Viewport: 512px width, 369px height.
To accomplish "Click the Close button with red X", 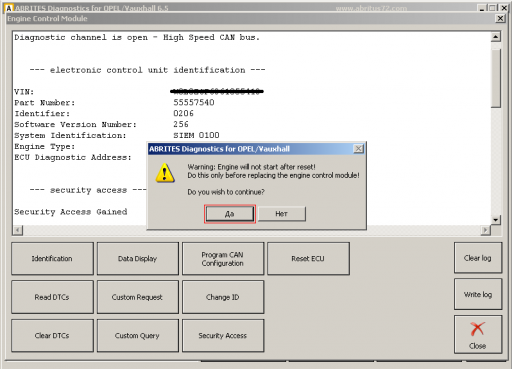I will pyautogui.click(x=478, y=335).
